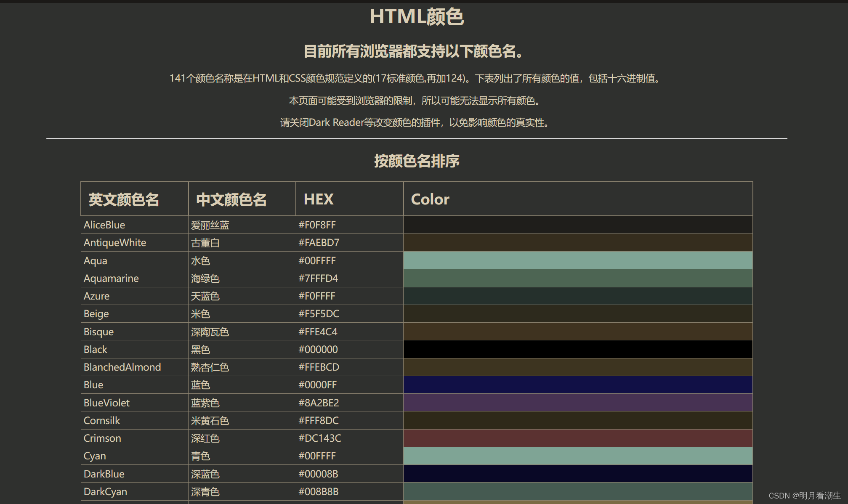This screenshot has height=504, width=848.
Task: Click the 'DarkBlue' name cell
Action: (135, 474)
